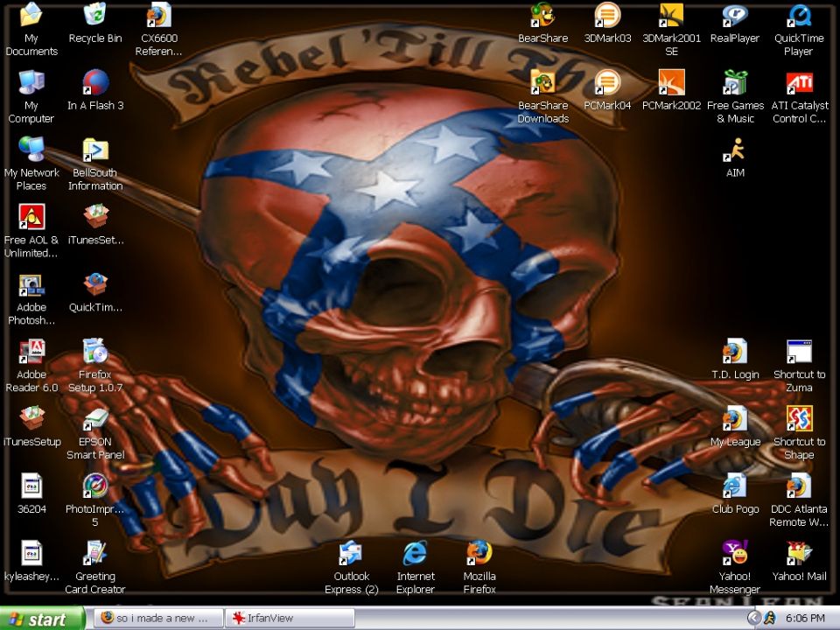This screenshot has height=630, width=840.
Task: Open the Shortcut to Shape icon
Action: point(799,419)
